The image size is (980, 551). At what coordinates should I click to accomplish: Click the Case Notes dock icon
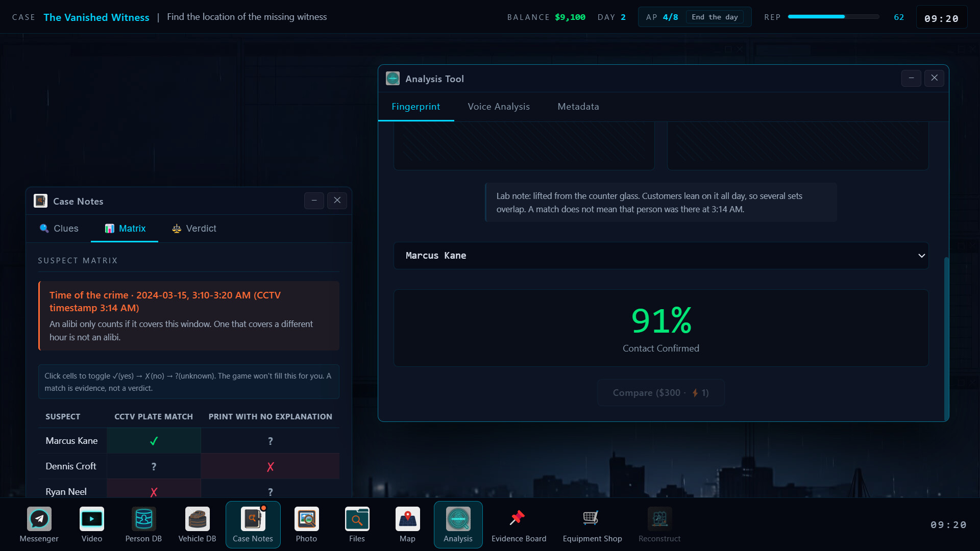(x=253, y=524)
